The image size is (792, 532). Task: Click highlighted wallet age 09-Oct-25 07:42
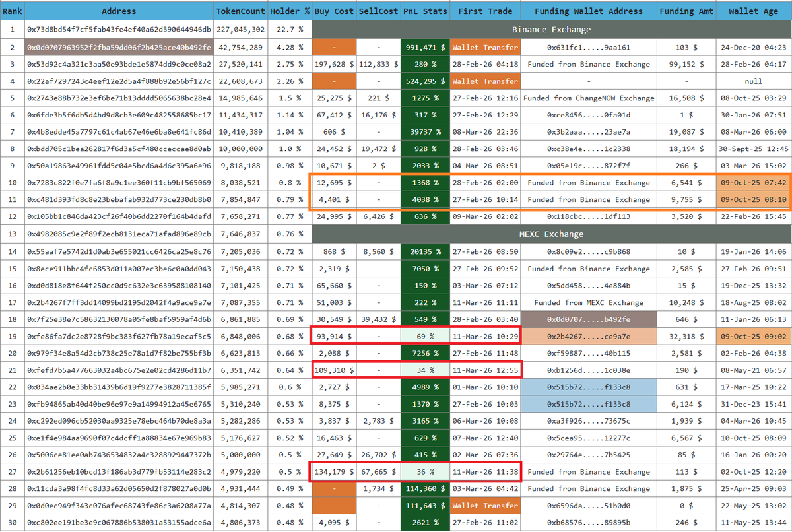coord(753,183)
